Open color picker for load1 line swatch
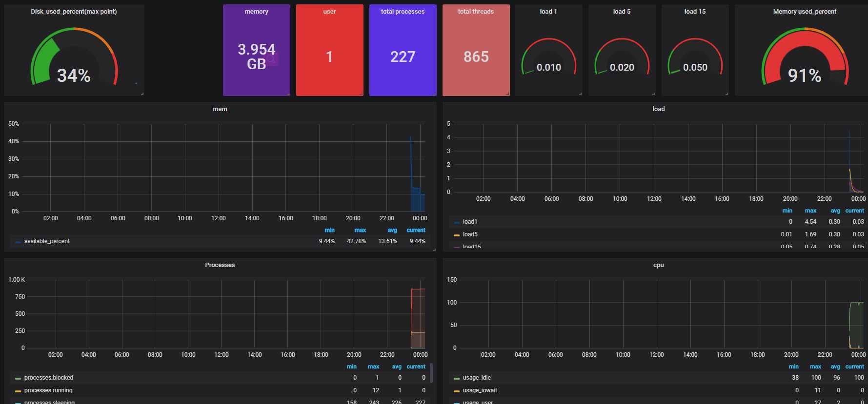The height and width of the screenshot is (404, 868). [457, 222]
